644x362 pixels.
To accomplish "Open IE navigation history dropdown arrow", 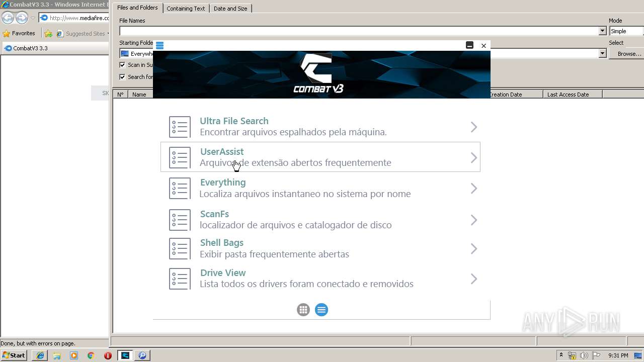I will point(33,18).
